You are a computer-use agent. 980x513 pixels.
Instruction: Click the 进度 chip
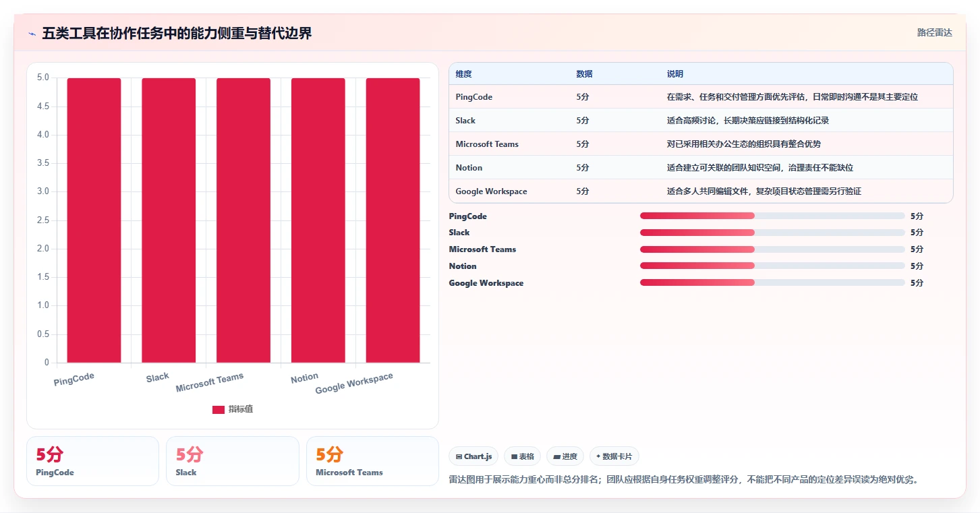click(565, 456)
